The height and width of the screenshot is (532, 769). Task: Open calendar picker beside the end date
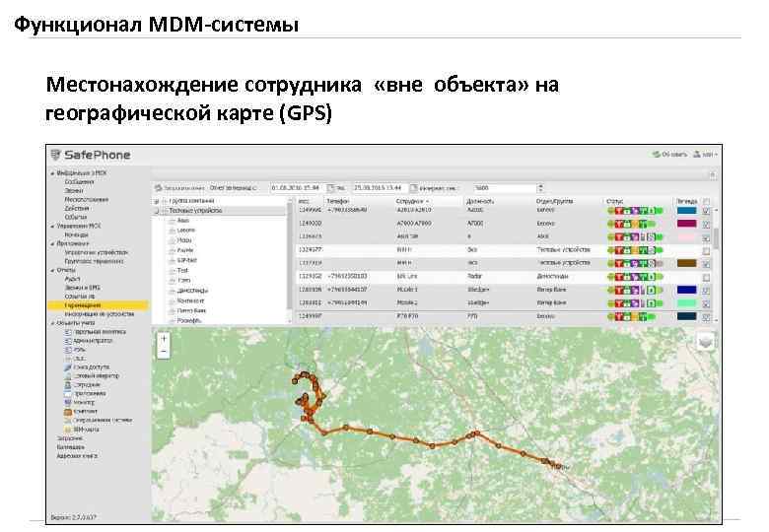click(413, 188)
